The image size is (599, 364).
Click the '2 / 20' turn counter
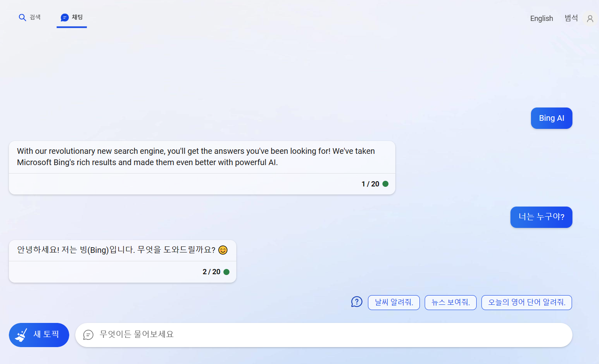[211, 272]
